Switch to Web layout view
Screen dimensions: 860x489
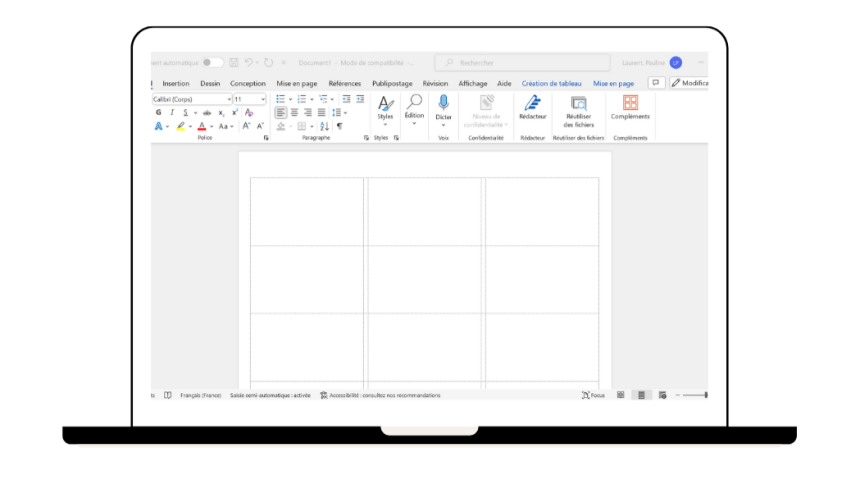click(663, 395)
